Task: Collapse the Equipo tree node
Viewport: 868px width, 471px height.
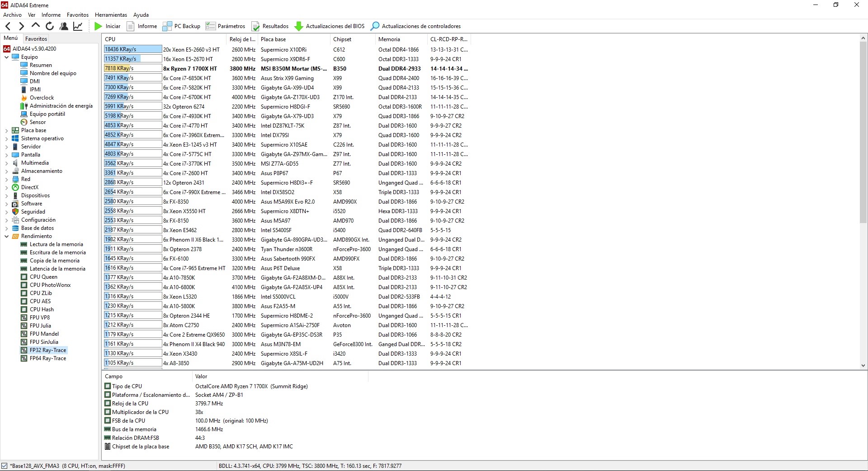Action: click(7, 57)
